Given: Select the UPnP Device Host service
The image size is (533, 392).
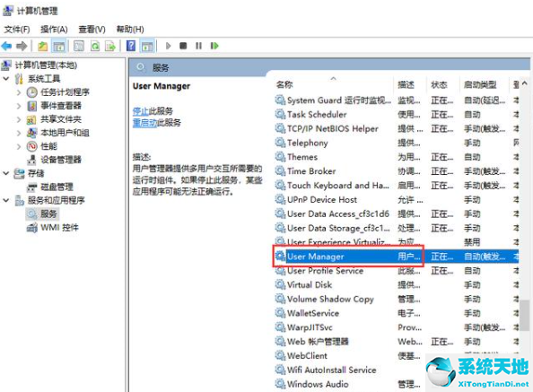Looking at the screenshot, I should pyautogui.click(x=397, y=200).
